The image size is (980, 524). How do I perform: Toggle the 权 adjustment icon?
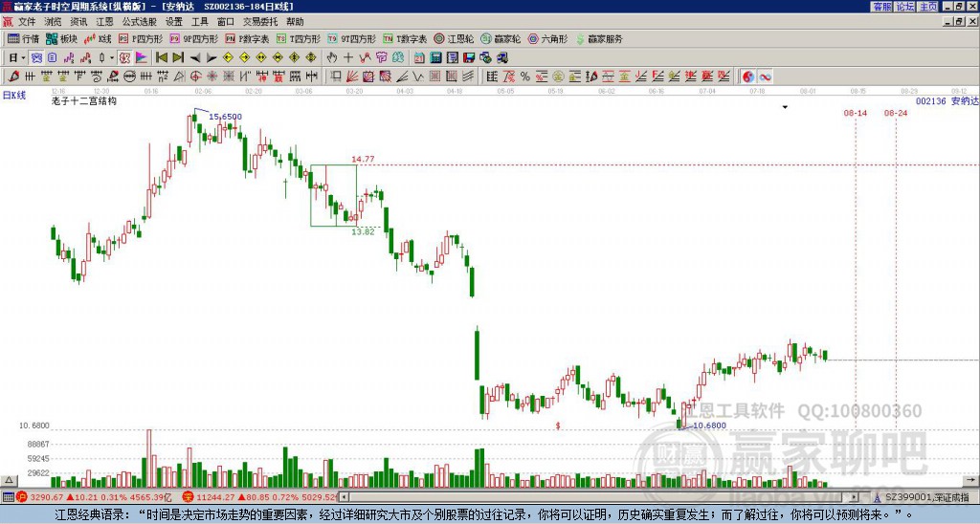click(124, 58)
